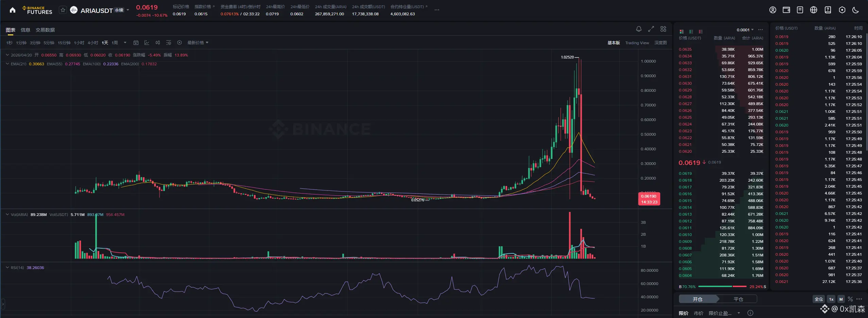Open the hexagon chart preferences icon
Screen dimensions: 868x318
pyautogui.click(x=180, y=43)
